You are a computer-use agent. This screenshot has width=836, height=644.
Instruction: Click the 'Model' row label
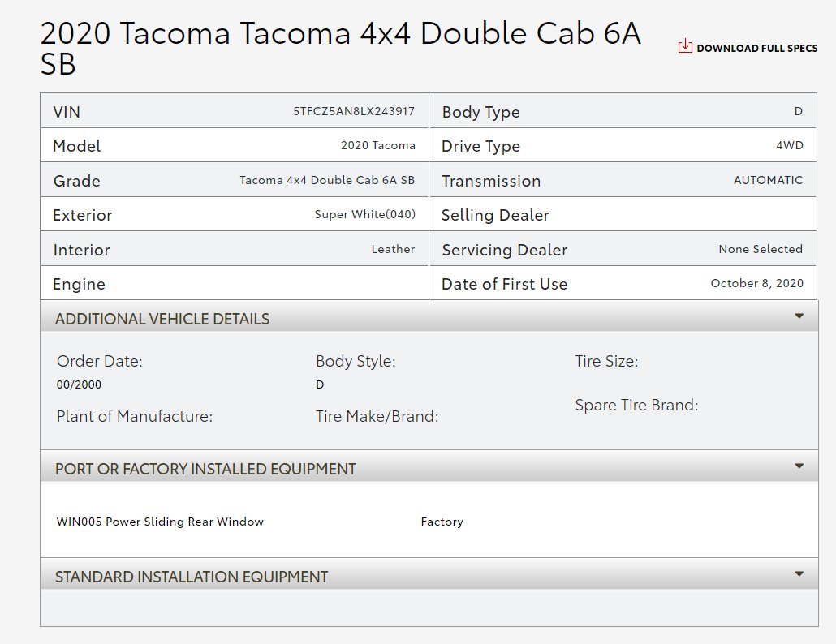(77, 146)
